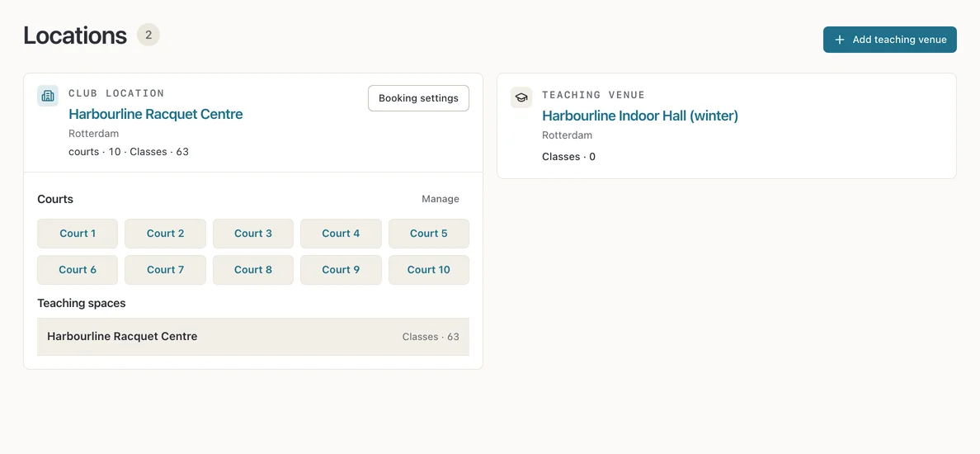Open the Harbourline Racquet Centre teaching space row
Viewport: 980px width, 454px height.
coord(253,337)
